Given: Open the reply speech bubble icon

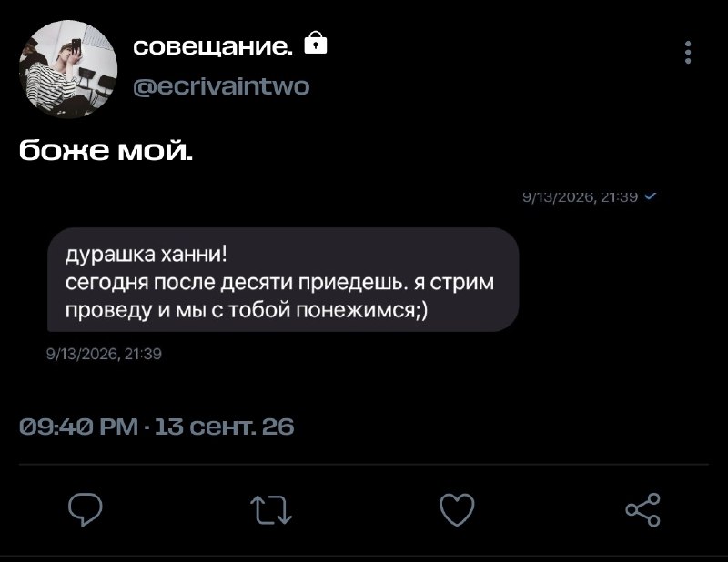Looking at the screenshot, I should point(86,509).
